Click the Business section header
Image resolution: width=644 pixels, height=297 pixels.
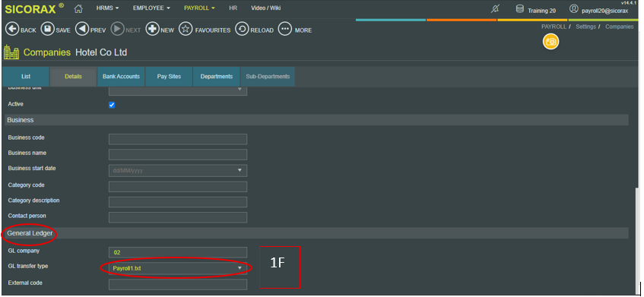(316, 120)
